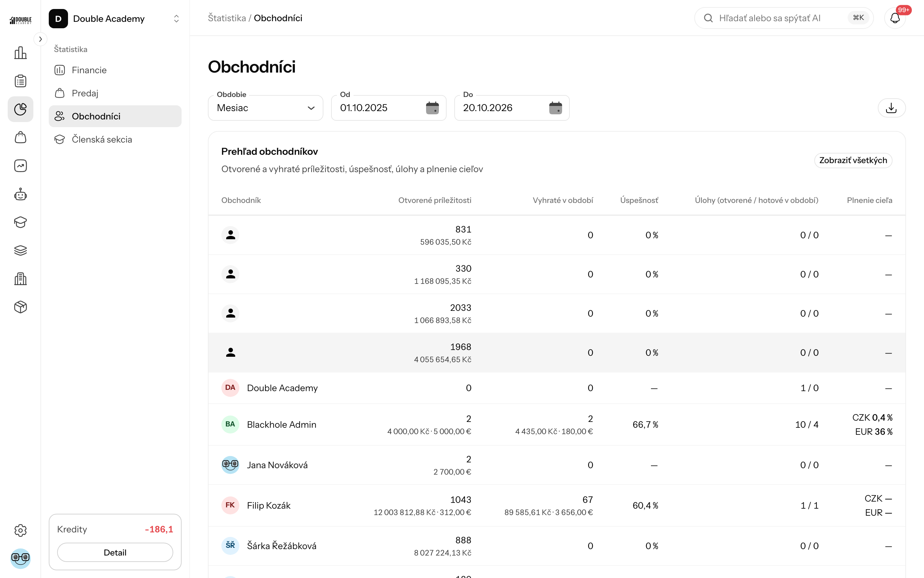Image resolution: width=924 pixels, height=578 pixels.
Task: Go to Predaj menu item
Action: 115,93
